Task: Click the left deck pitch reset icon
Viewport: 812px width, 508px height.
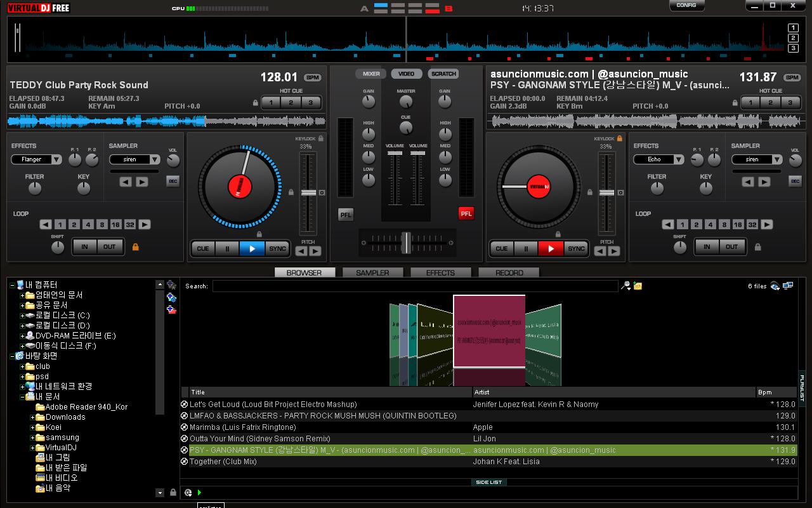Action: (x=322, y=192)
